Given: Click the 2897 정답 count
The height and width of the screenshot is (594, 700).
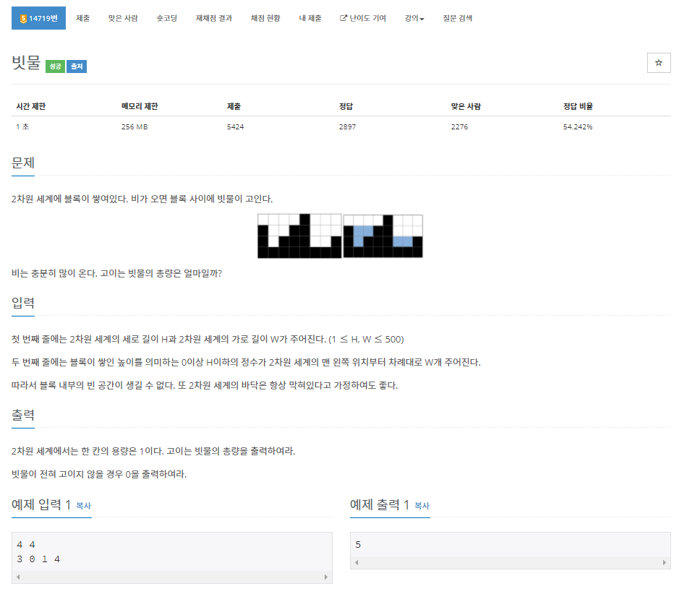Looking at the screenshot, I should click(347, 127).
